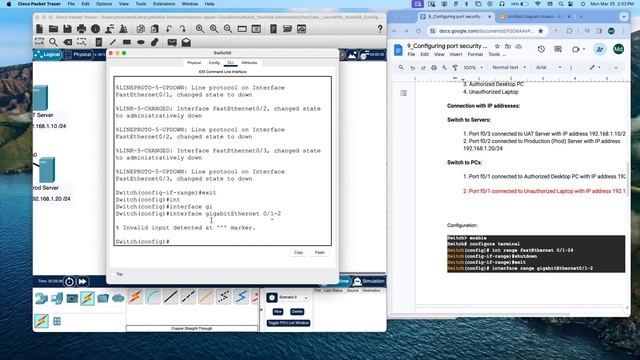This screenshot has height=360, width=640.
Task: Select Copper Straight-Through black solid cable
Action: pyautogui.click(x=171, y=297)
